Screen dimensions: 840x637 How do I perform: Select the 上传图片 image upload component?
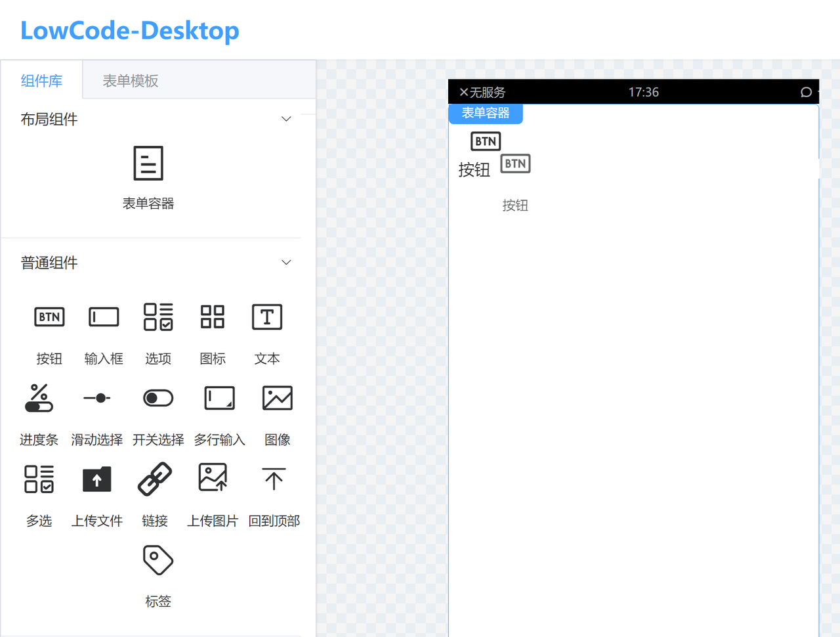click(212, 493)
